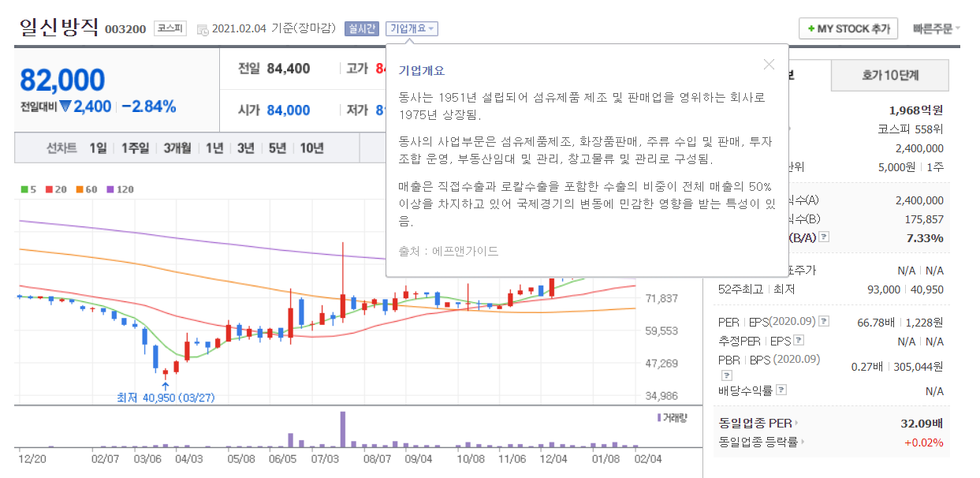Screen dimensions: 980x478
Task: Click the help icon next to EPS(2020.09)
Action: pos(824,322)
